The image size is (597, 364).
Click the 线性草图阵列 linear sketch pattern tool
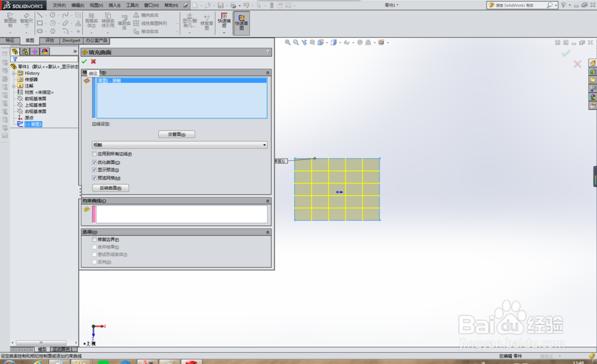click(150, 23)
